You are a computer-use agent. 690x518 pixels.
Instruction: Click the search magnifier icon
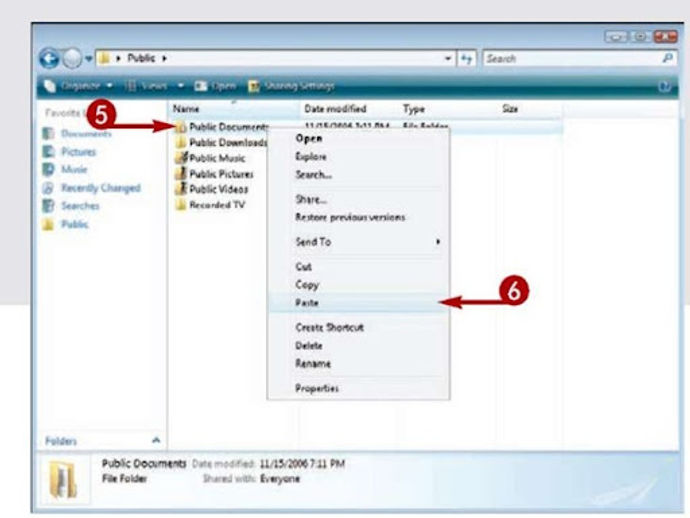(x=668, y=58)
